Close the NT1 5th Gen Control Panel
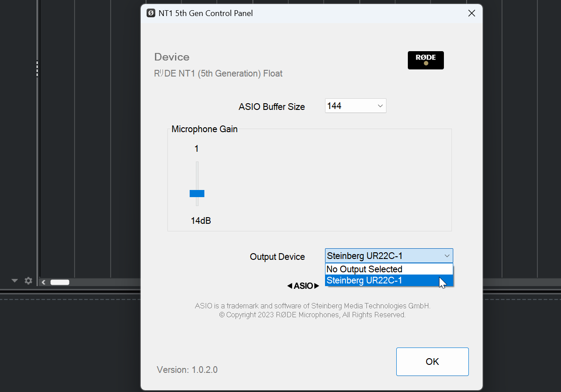 (472, 13)
